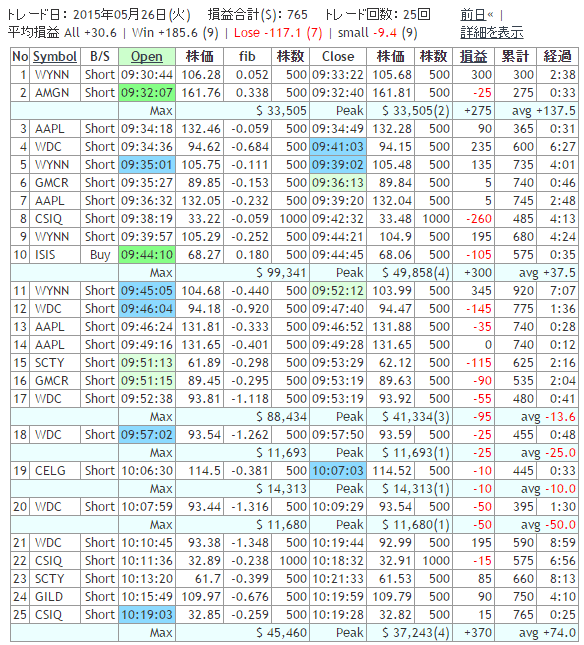Click avg -50.0 summary value
This screenshot has width=584, height=645.
pos(548,525)
